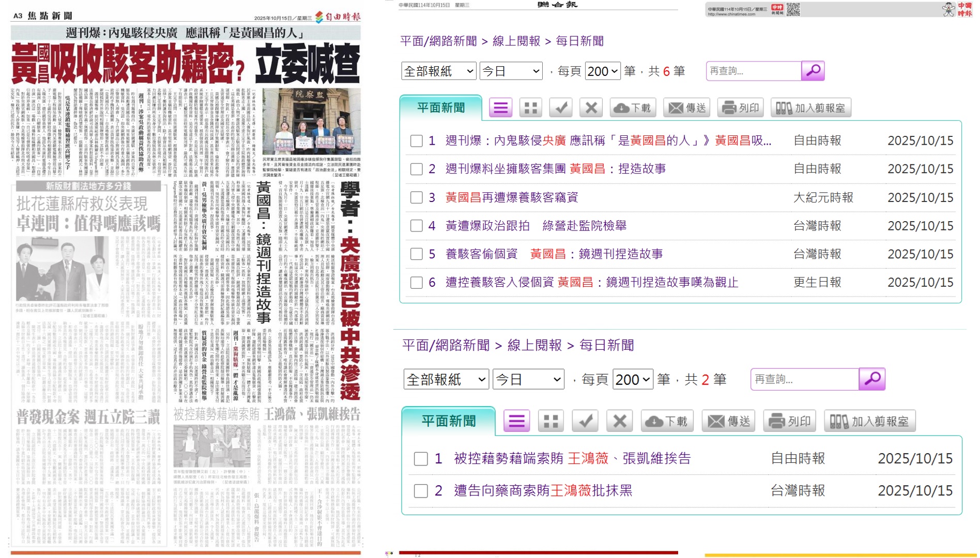This screenshot has width=980, height=558.
Task: Click 下載 download button in the lower panel
Action: pos(667,421)
